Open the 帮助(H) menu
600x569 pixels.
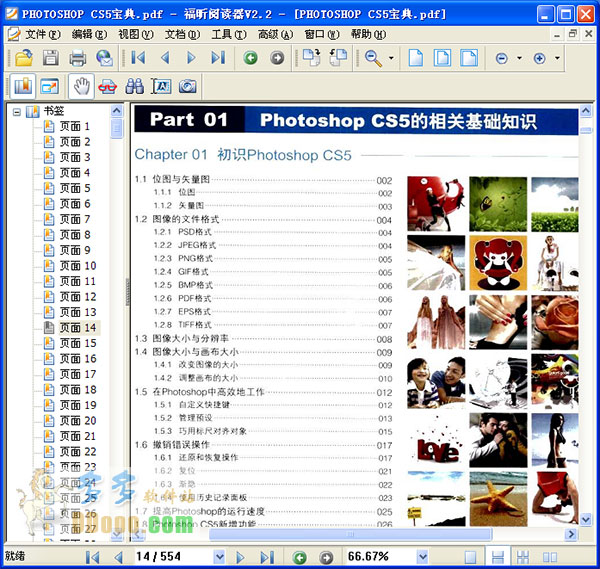[368, 34]
